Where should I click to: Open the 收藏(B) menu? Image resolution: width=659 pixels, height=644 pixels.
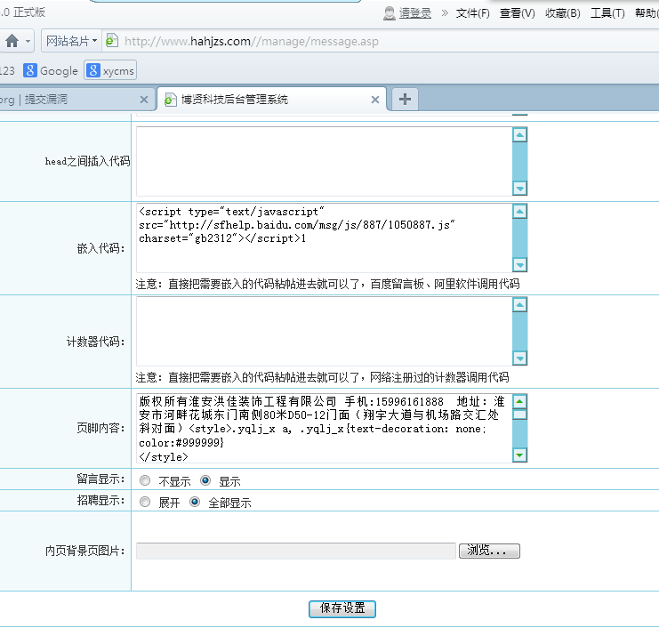[562, 13]
